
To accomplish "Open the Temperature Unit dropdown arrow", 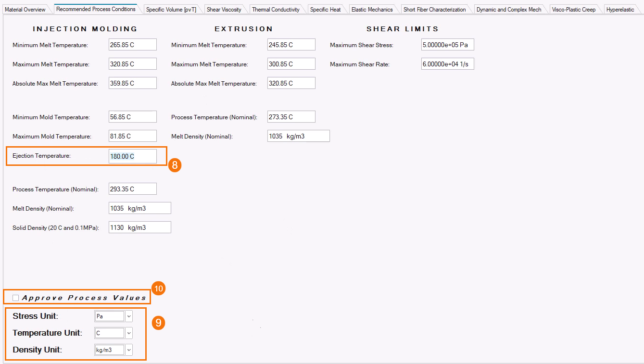I will [x=129, y=333].
